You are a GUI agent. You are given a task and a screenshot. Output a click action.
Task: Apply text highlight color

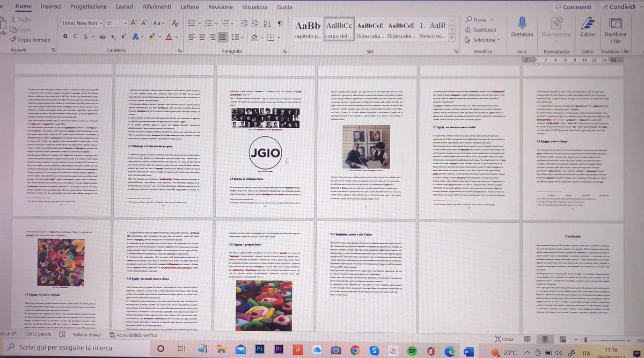(152, 36)
